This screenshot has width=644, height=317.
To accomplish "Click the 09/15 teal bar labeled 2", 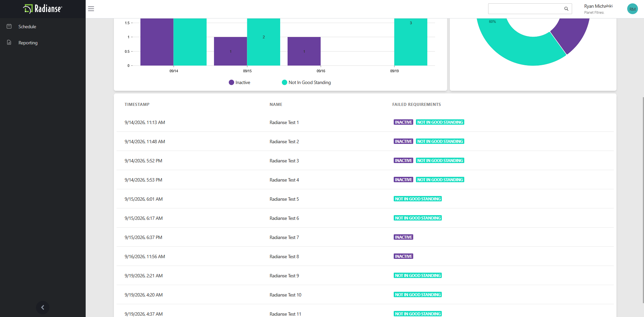I will click(x=263, y=42).
